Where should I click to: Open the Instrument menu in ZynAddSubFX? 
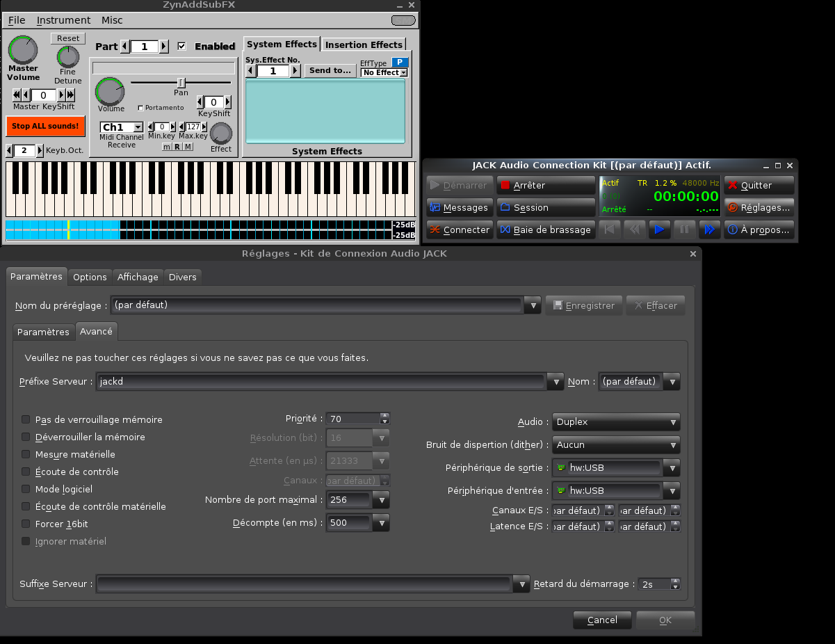[63, 20]
